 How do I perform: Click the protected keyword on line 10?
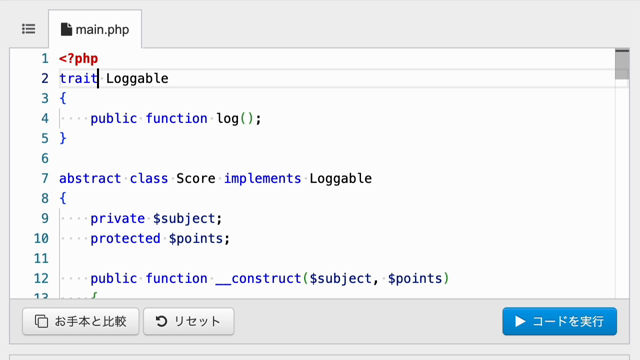[x=125, y=238]
